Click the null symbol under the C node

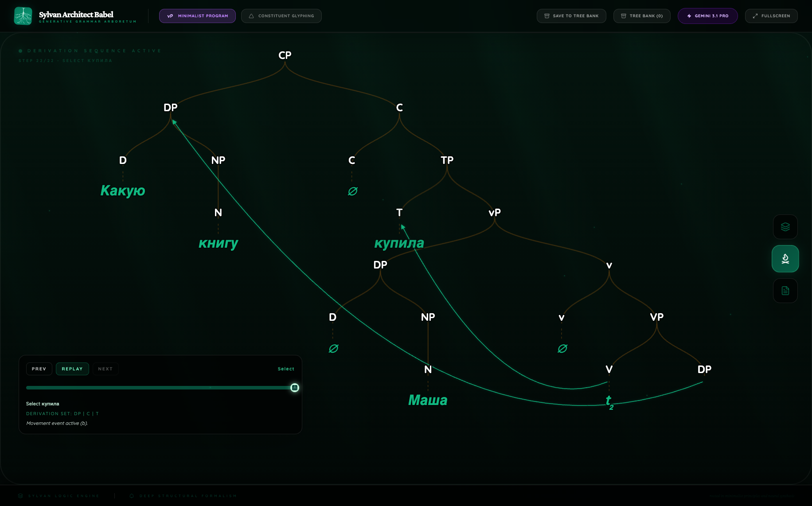(x=352, y=191)
